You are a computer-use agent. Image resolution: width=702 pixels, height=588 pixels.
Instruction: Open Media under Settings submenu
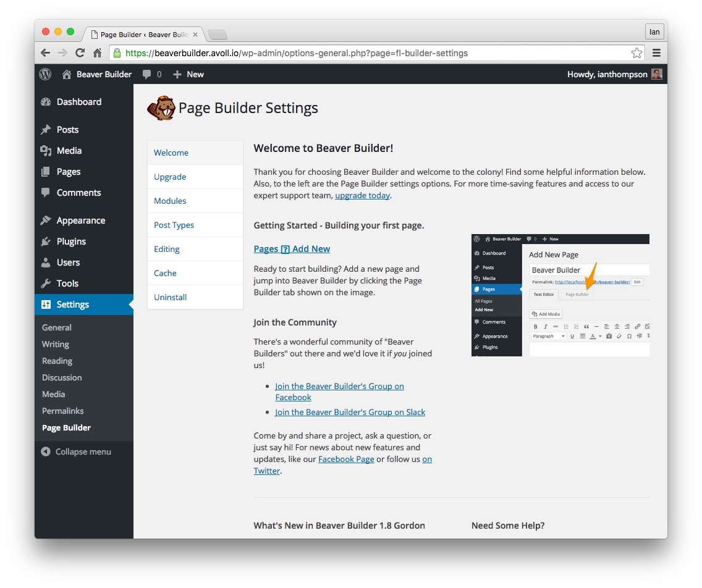(54, 394)
